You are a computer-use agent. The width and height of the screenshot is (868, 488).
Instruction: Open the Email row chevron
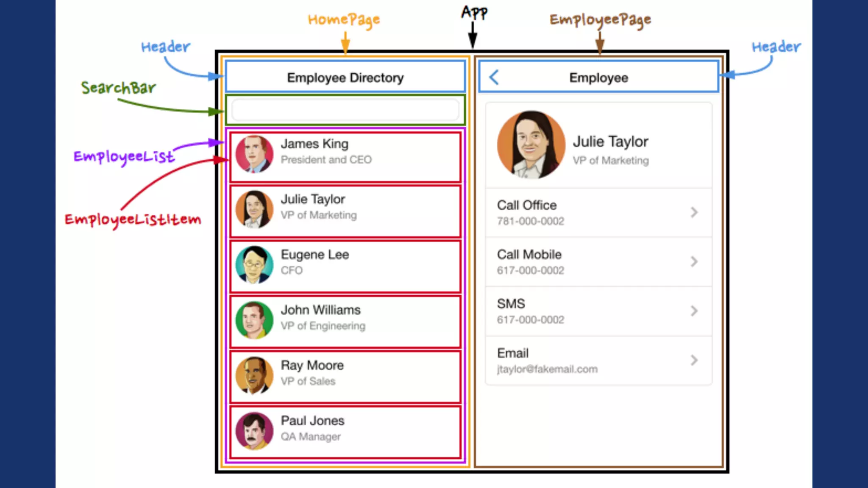tap(694, 360)
